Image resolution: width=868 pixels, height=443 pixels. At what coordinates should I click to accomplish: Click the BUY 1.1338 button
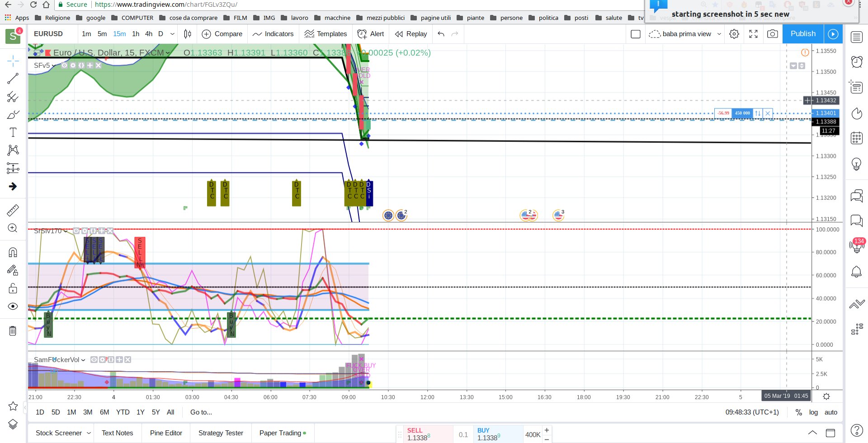pos(498,434)
